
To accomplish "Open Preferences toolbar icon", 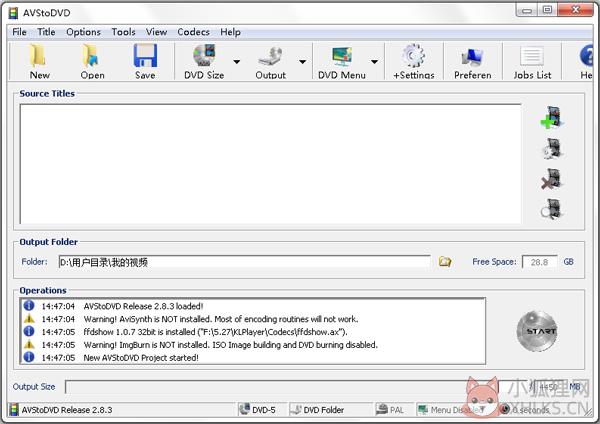I will pos(473,57).
